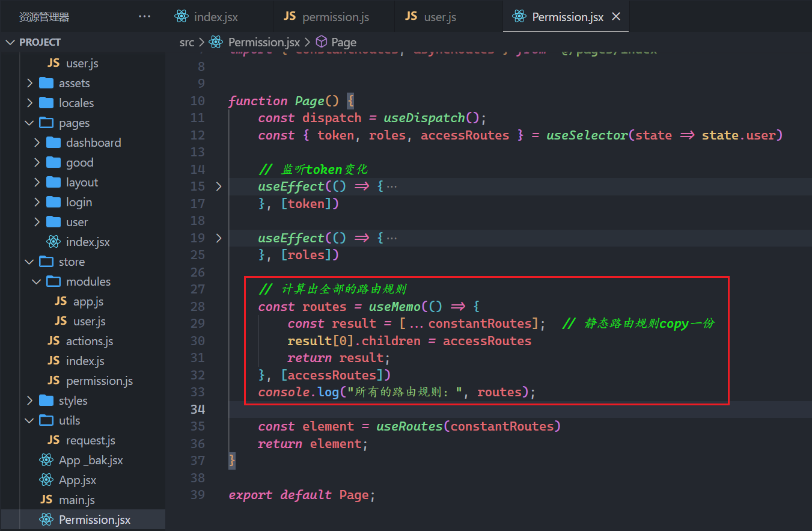Click the folder icon of dashboard

pos(53,143)
